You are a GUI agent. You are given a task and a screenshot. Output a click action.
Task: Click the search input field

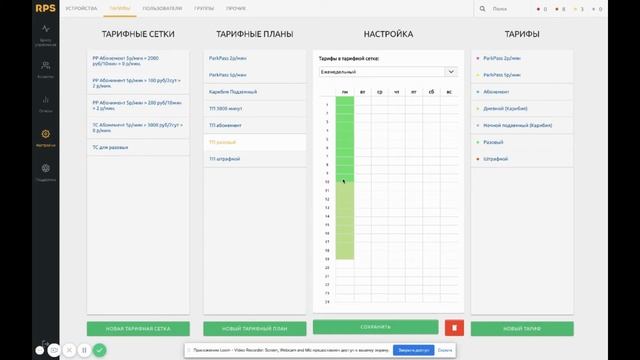pyautogui.click(x=510, y=9)
